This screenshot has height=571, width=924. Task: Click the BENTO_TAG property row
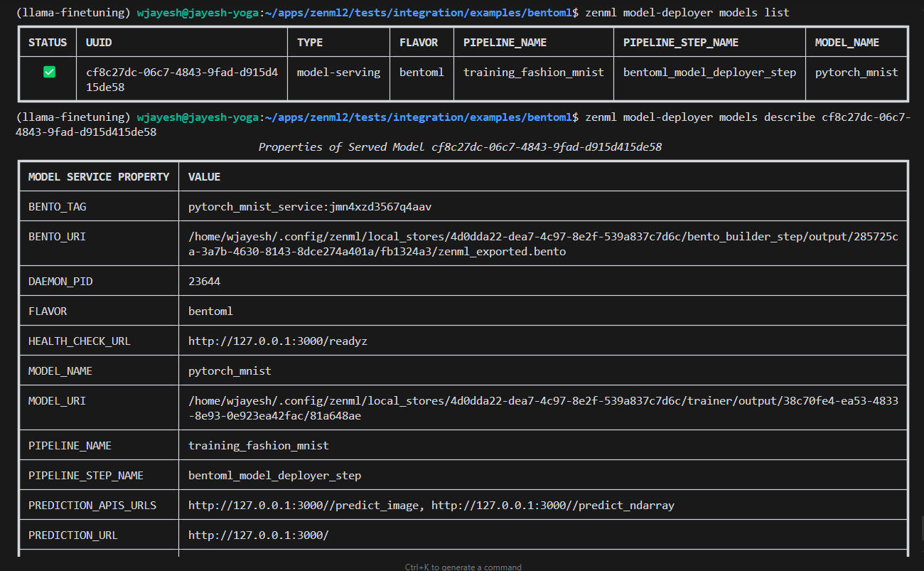pyautogui.click(x=58, y=207)
